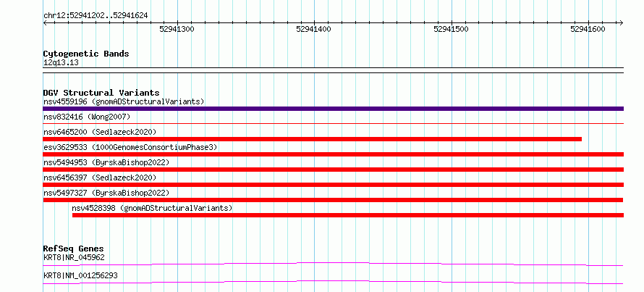The height and width of the screenshot is (292, 644).
Task: Select the dark purple nsv4559196 variant bar
Action: (333, 109)
